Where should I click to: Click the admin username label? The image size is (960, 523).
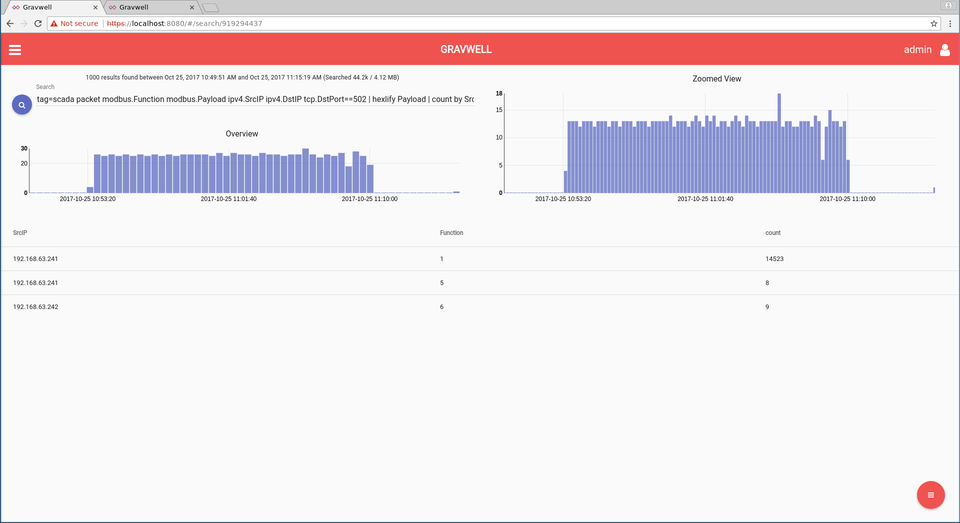point(917,50)
